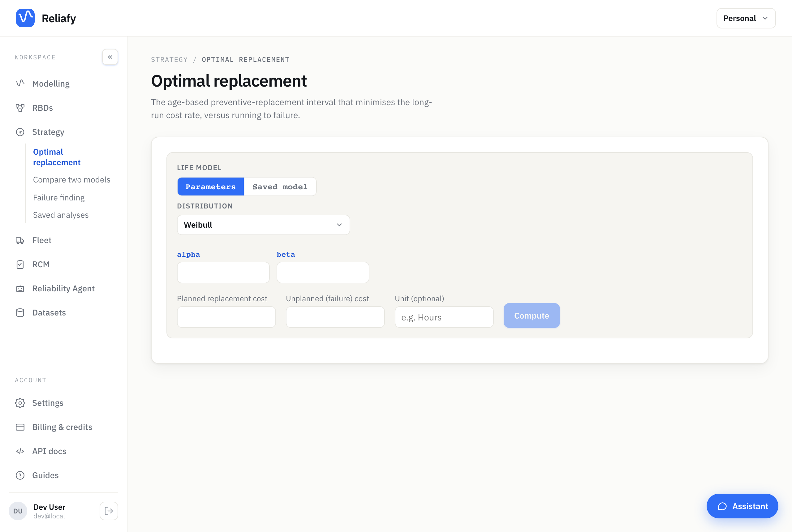Click the Reliafy logo icon
Screen dimensions: 792x532
pyautogui.click(x=25, y=18)
